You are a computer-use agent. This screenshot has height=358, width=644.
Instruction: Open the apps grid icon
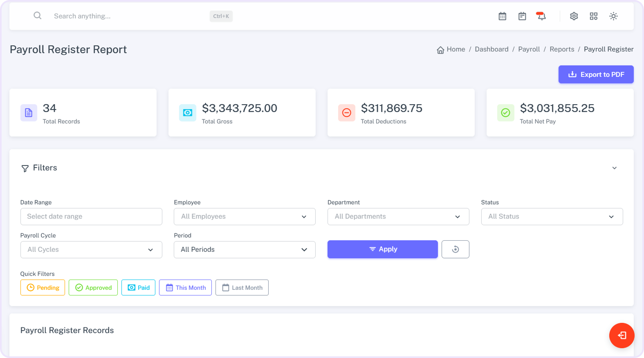coord(594,16)
